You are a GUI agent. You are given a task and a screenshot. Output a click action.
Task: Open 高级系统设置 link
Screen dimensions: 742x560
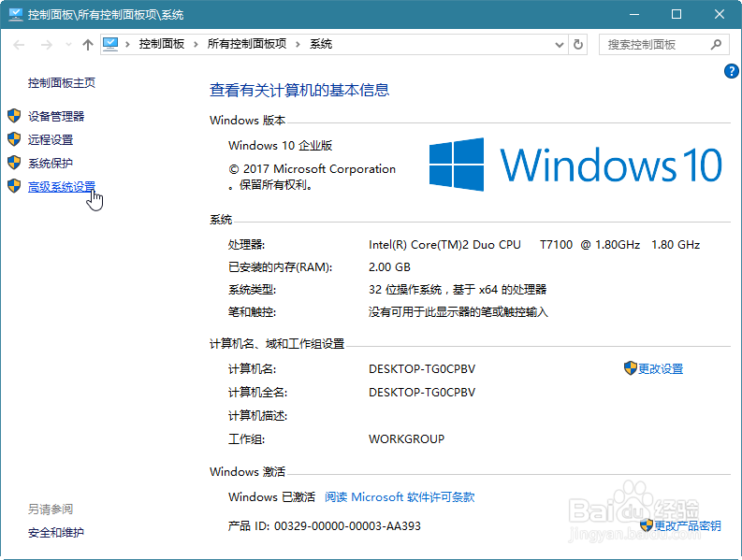(x=62, y=187)
